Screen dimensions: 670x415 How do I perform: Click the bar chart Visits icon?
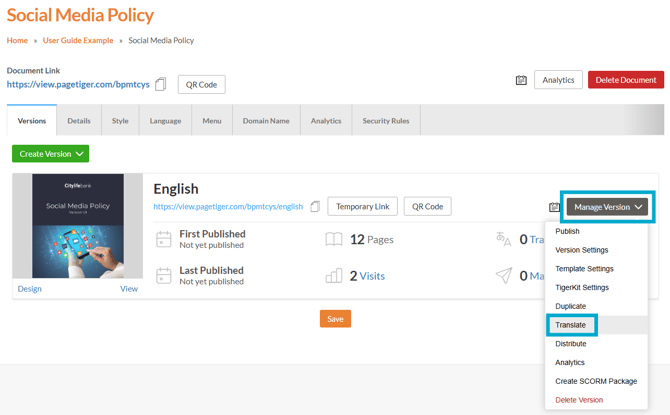[334, 276]
